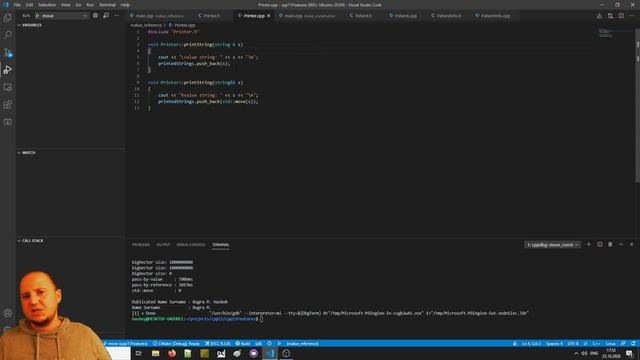640x360 pixels.
Task: Start debugging with the green play button
Action: click(x=37, y=16)
